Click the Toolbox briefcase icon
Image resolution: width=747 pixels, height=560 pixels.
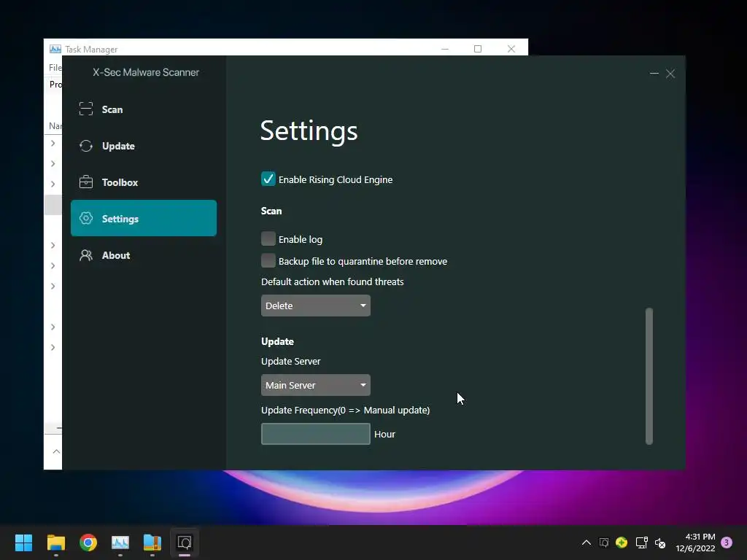pyautogui.click(x=86, y=182)
